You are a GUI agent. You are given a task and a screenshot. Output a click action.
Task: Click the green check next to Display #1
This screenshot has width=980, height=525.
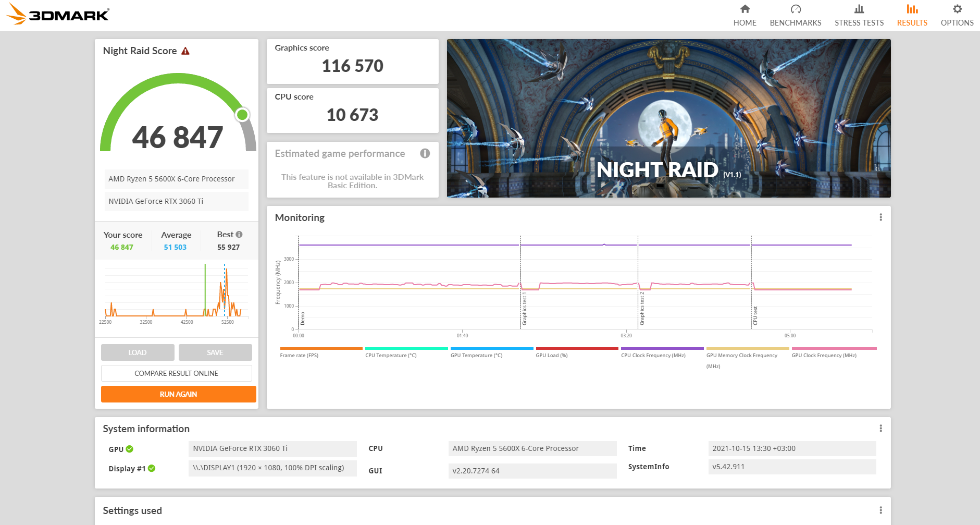[x=152, y=468]
